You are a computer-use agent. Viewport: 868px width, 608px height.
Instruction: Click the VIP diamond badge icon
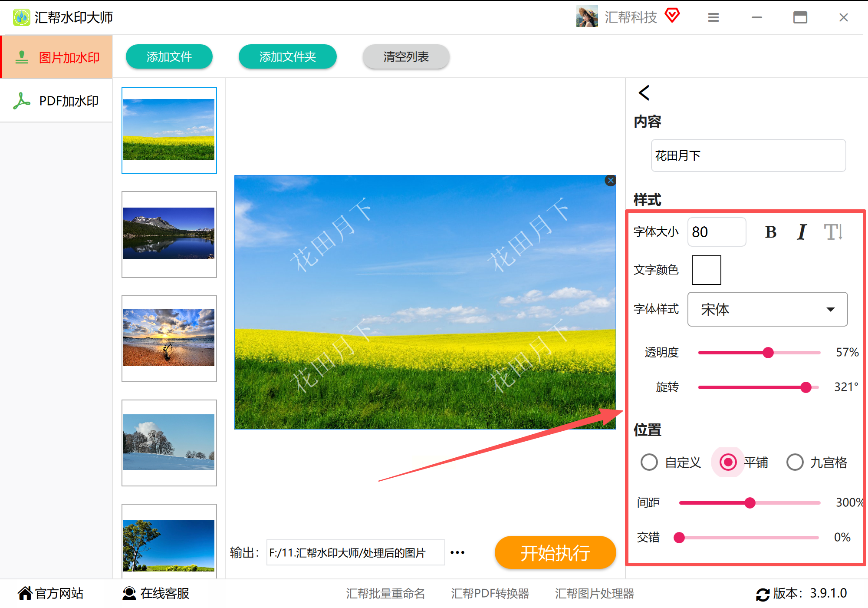click(672, 16)
